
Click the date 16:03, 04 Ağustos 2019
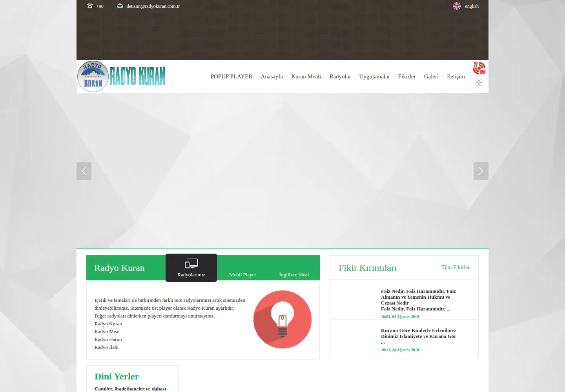click(400, 317)
